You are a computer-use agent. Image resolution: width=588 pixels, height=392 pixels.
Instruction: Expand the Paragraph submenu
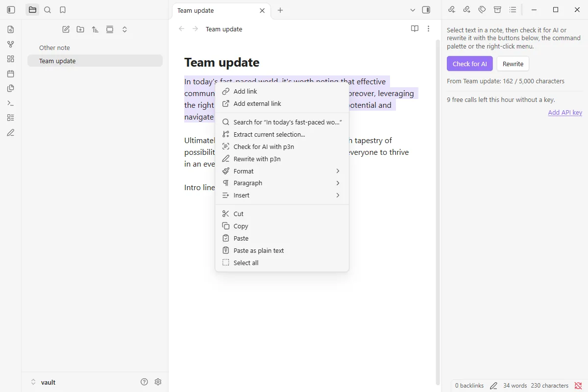point(282,183)
